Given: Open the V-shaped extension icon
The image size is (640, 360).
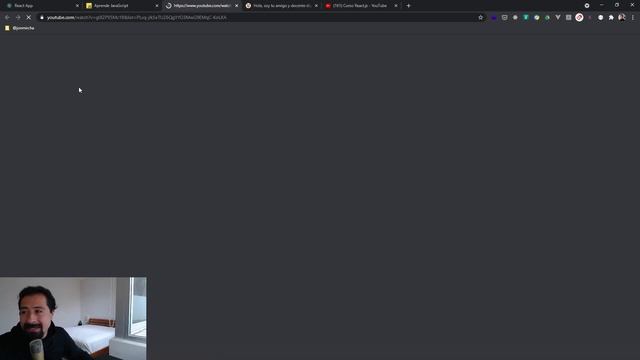Looking at the screenshot, I should point(558,18).
